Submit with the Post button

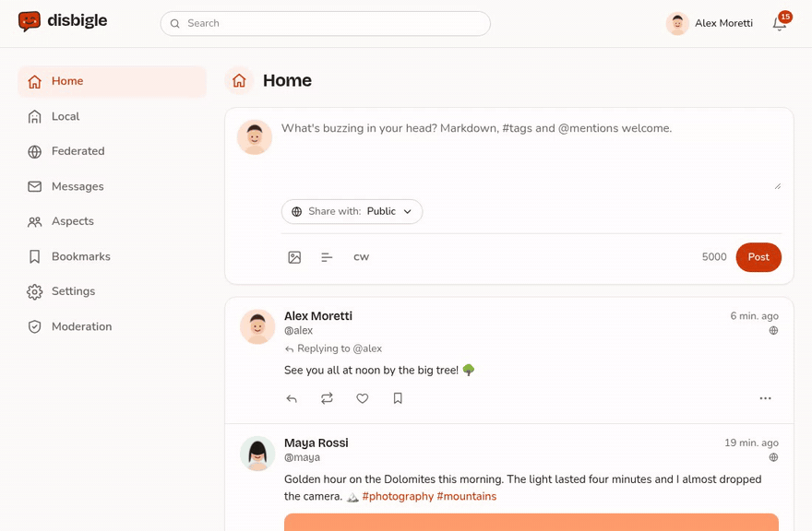(x=758, y=257)
